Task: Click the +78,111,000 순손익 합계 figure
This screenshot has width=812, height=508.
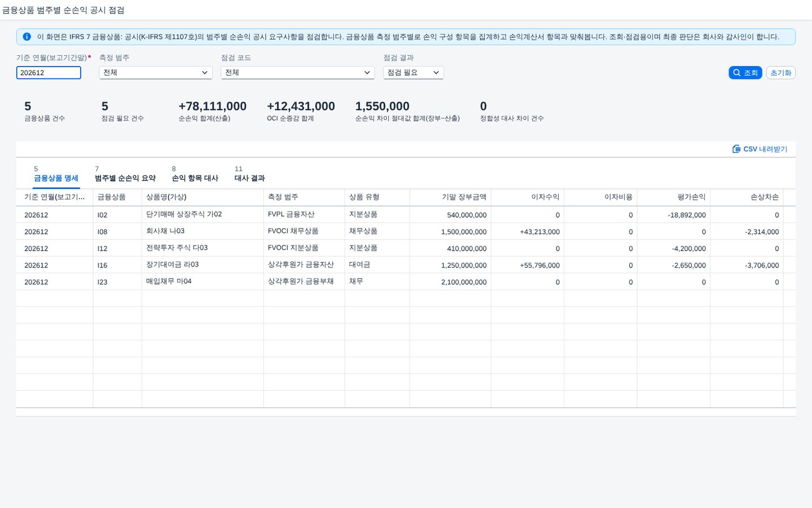Action: click(x=213, y=107)
